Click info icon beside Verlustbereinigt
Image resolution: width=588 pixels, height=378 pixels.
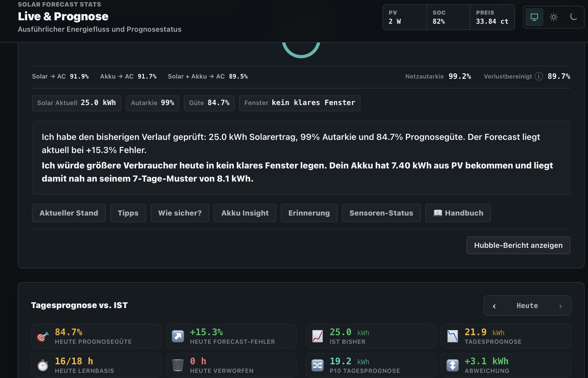(539, 76)
